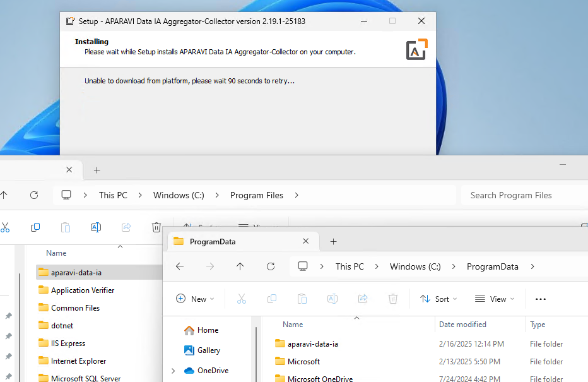The height and width of the screenshot is (382, 588).
Task: Select Internet Explorer folder
Action: coord(73,361)
